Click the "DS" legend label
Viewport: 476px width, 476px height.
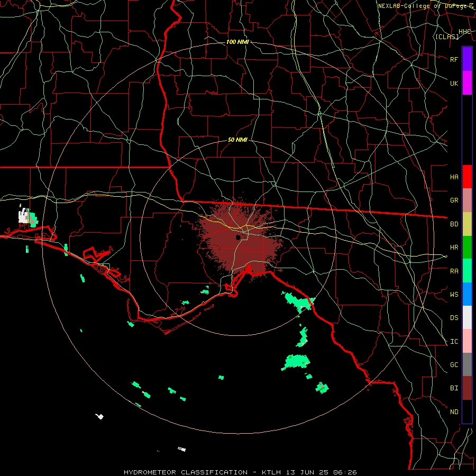pos(454,318)
